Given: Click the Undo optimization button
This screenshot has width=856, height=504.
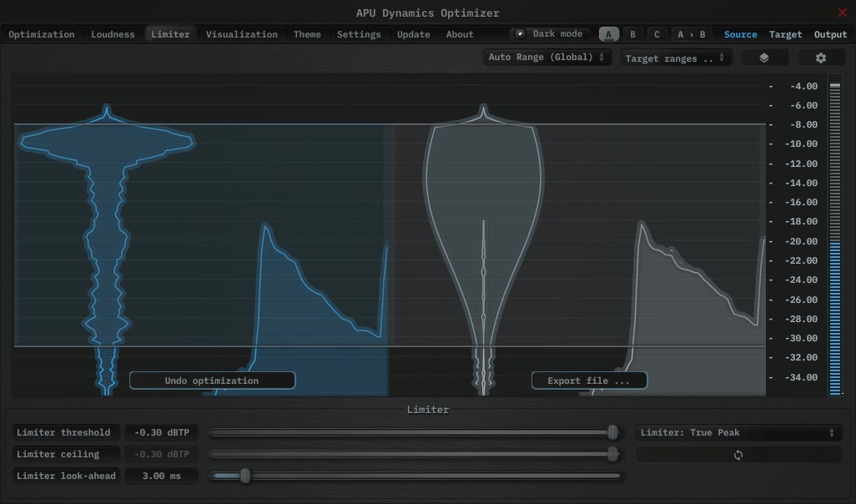Looking at the screenshot, I should coord(213,381).
